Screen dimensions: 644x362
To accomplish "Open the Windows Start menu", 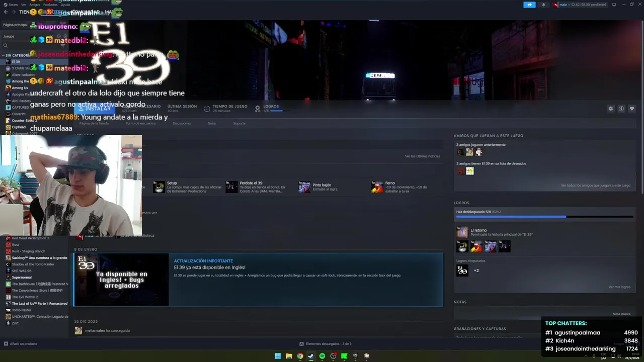I will 278,356.
